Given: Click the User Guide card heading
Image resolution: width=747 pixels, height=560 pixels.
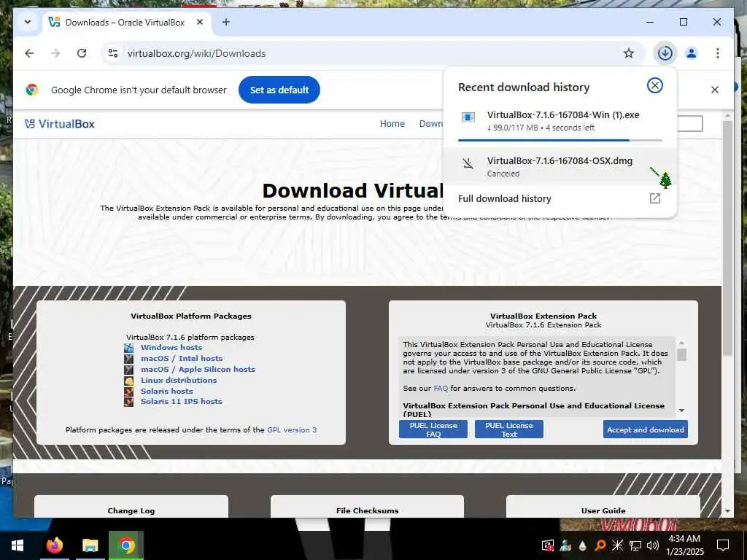Looking at the screenshot, I should click(603, 510).
